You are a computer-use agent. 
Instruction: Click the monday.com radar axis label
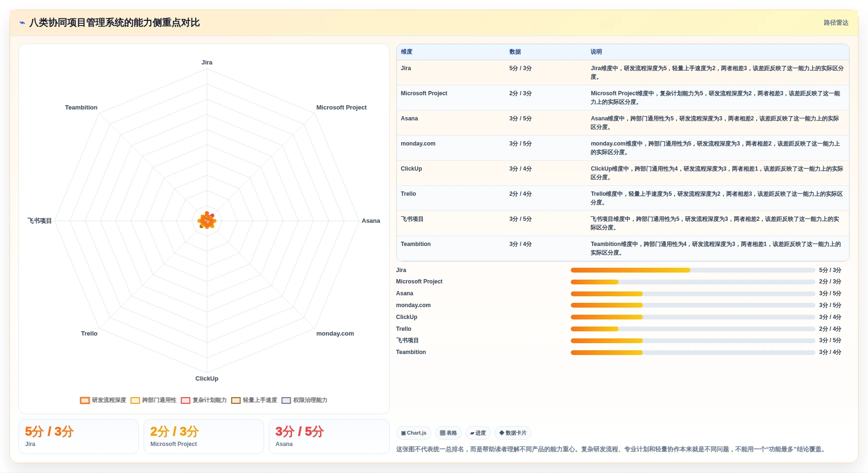click(335, 334)
